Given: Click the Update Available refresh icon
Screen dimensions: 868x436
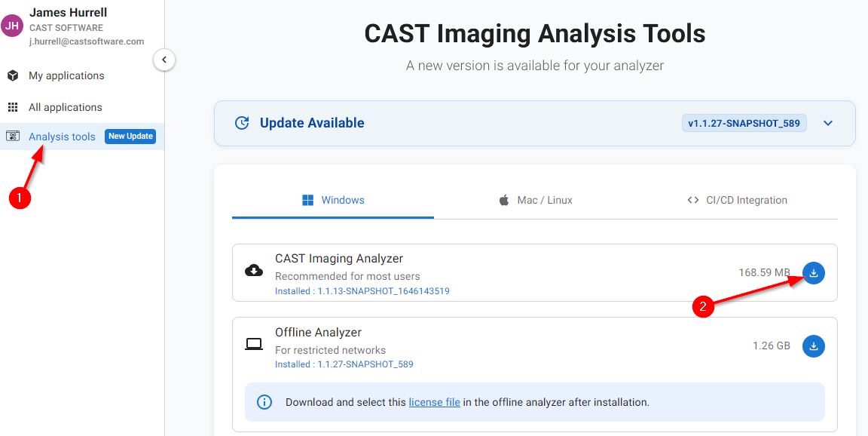Looking at the screenshot, I should click(242, 123).
